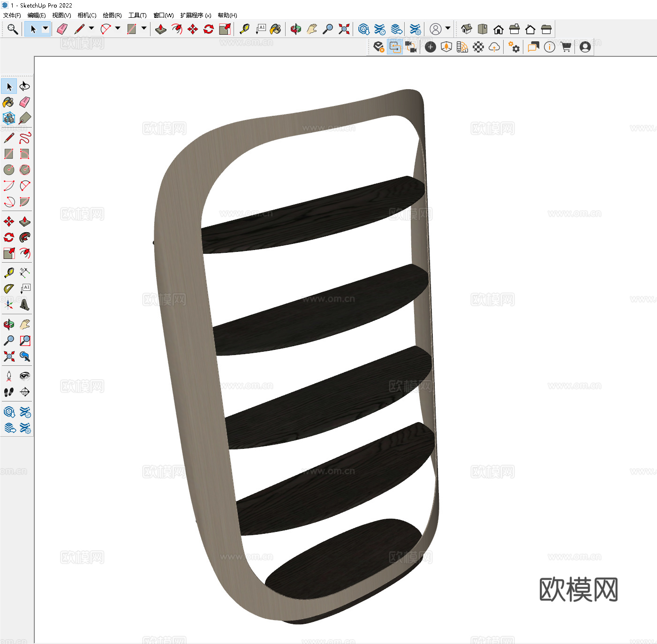Open the 文件(F) menu
Image resolution: width=657 pixels, height=644 pixels.
(x=12, y=15)
